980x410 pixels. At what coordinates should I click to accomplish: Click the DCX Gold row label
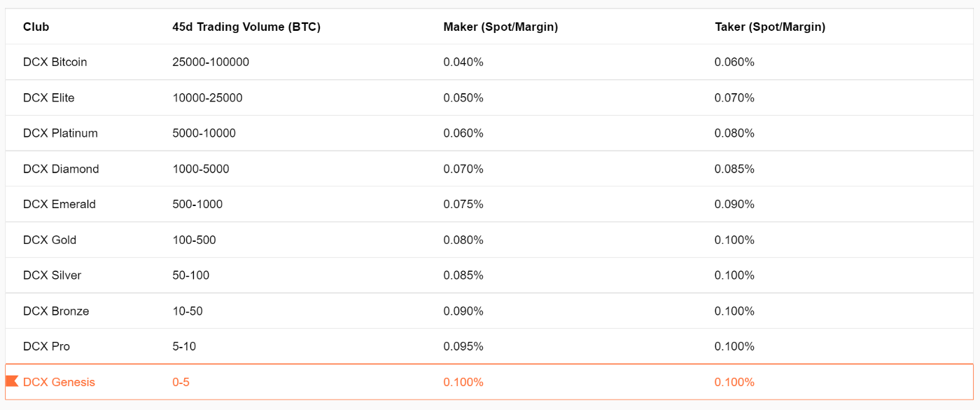click(x=50, y=240)
